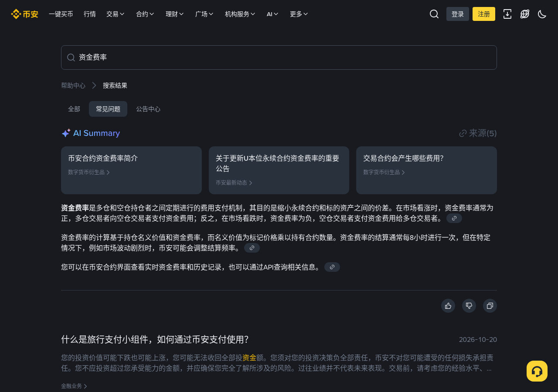Click the 注册 button
Viewport: 558px width, 392px height.
tap(484, 14)
